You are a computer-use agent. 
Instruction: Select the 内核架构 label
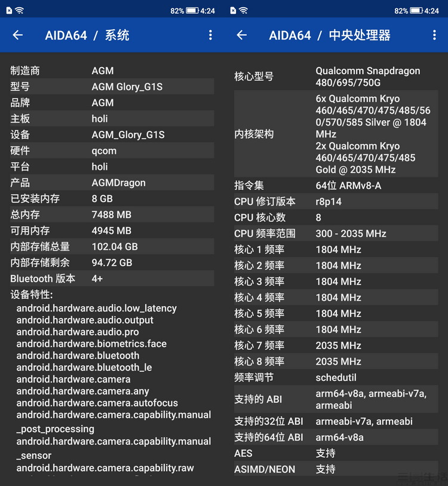(x=254, y=135)
